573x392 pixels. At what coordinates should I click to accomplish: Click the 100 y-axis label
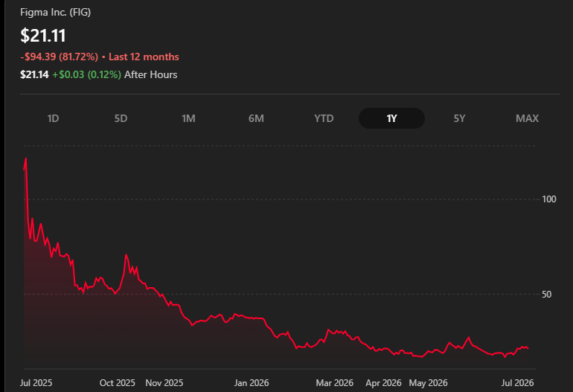[549, 199]
